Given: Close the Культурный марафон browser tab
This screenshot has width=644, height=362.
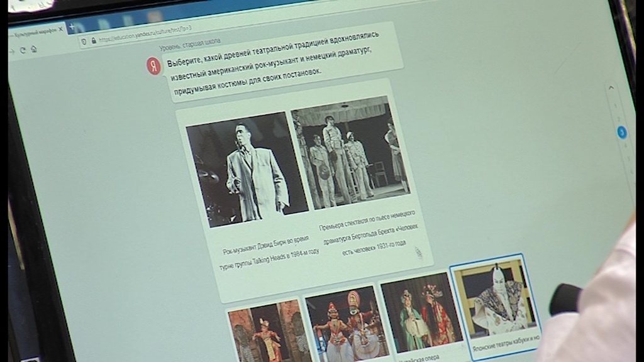Looking at the screenshot, I should (x=60, y=29).
